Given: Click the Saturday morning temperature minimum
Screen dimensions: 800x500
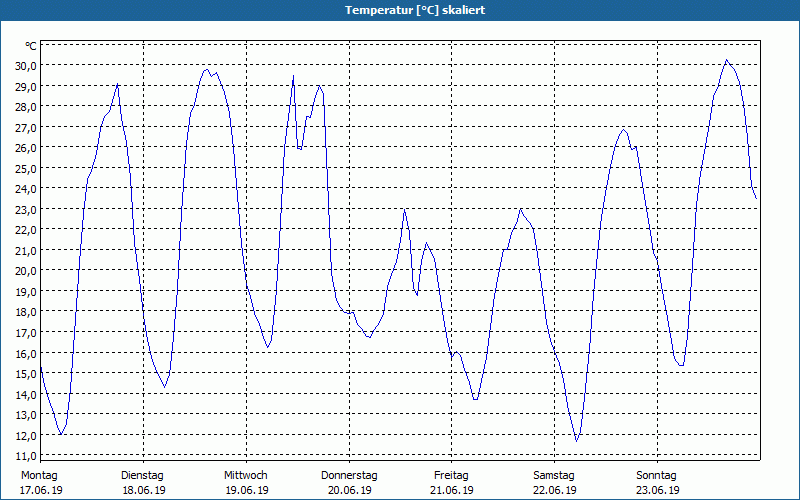Looking at the screenshot, I should click(x=577, y=441).
